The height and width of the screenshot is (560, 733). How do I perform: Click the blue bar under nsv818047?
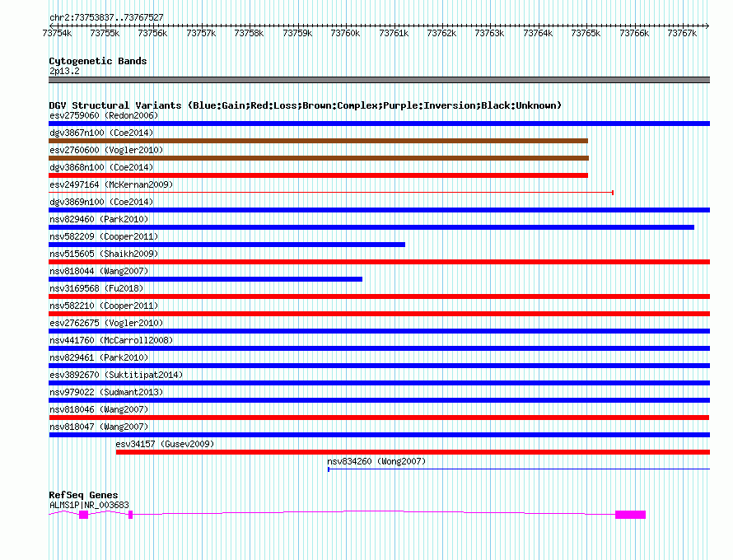pos(379,435)
